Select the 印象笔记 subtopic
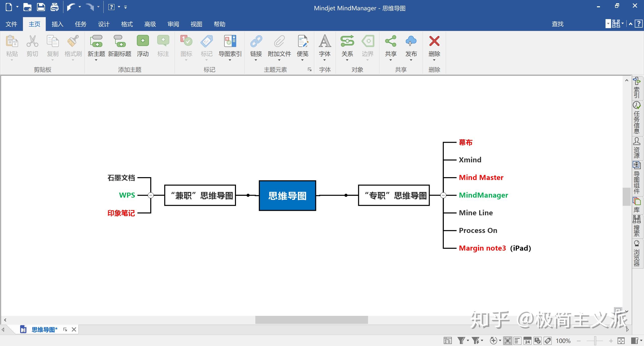The width and height of the screenshot is (644, 346). (121, 213)
